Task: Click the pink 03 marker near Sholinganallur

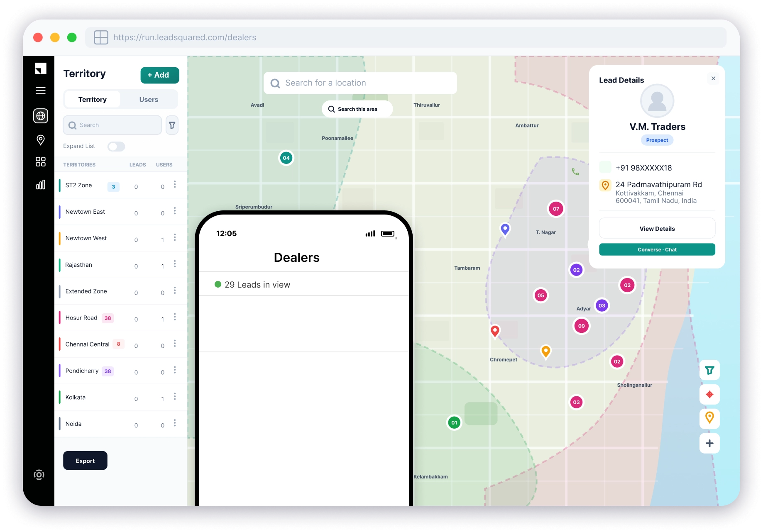Action: [x=576, y=402]
